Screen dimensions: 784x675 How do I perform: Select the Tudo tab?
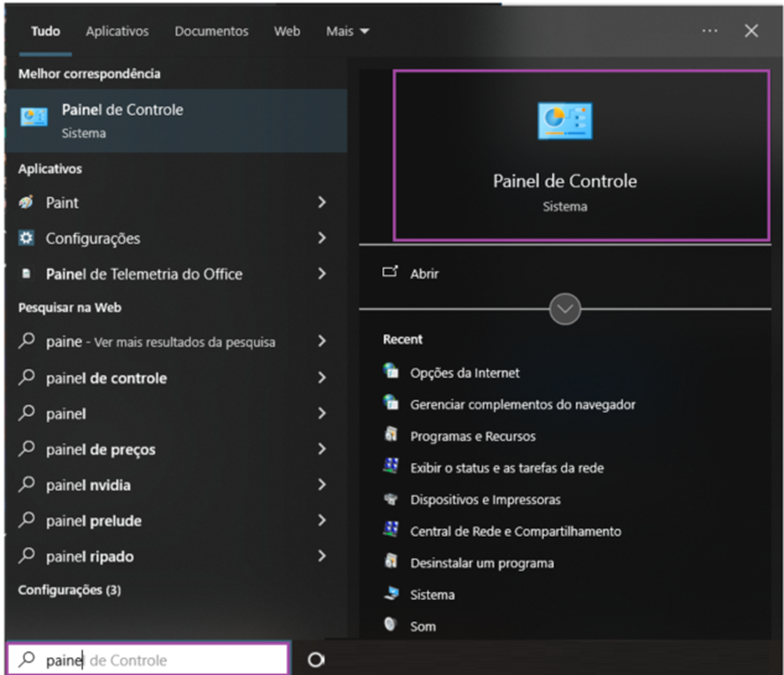point(45,31)
